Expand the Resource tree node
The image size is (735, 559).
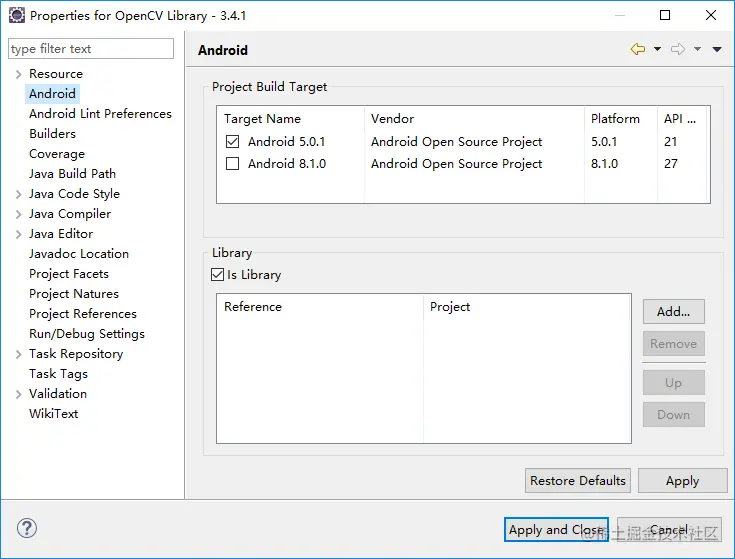[18, 74]
